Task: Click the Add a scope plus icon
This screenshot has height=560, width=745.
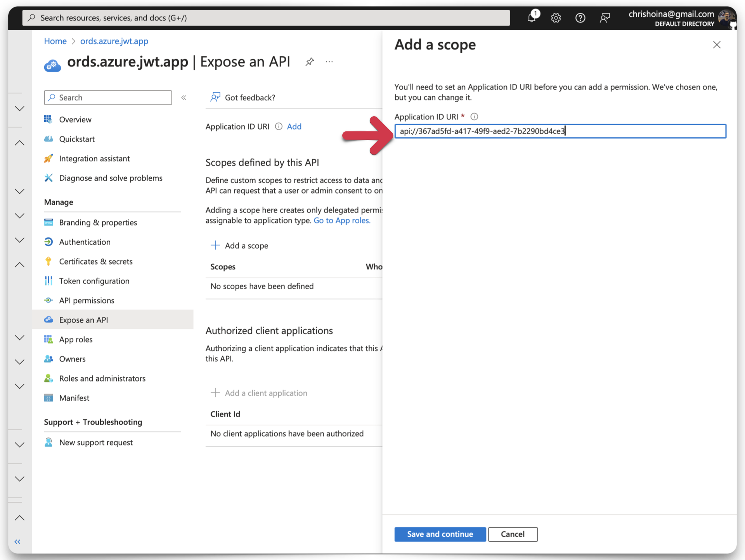Action: click(x=215, y=245)
